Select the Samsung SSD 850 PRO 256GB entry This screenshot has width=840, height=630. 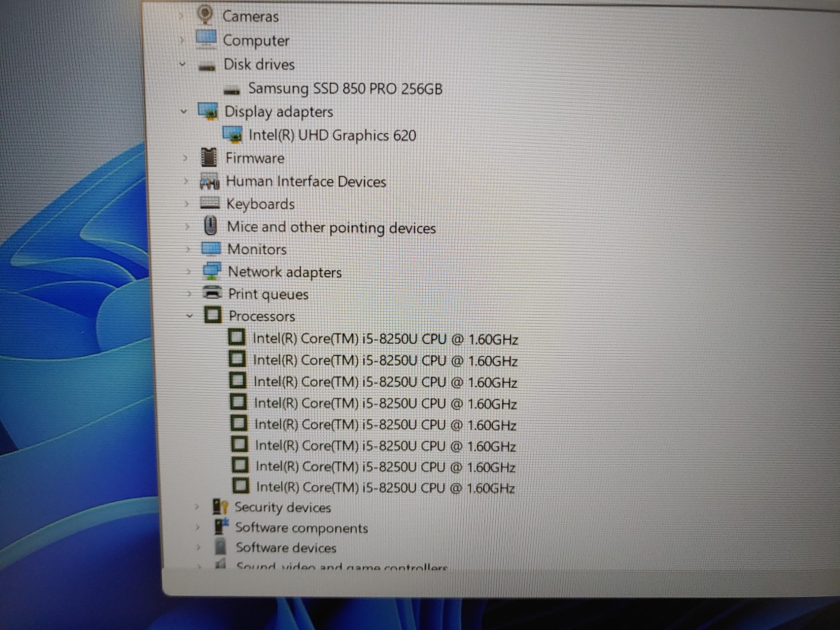coord(345,89)
